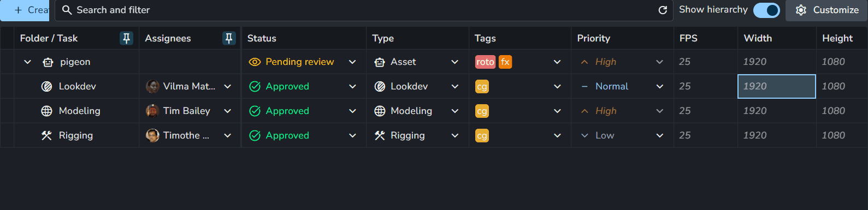Click the Pending review eye icon

click(x=255, y=62)
